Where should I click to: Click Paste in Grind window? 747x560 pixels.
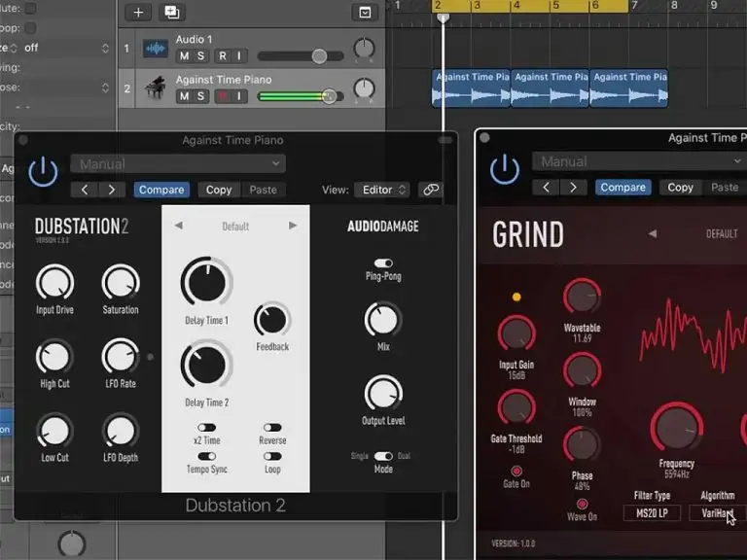pyautogui.click(x=725, y=187)
